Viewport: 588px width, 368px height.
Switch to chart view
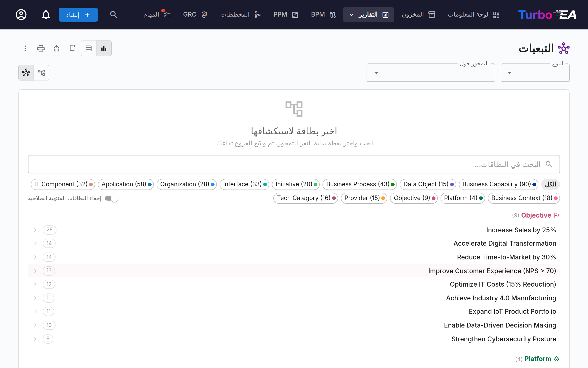pyautogui.click(x=104, y=48)
